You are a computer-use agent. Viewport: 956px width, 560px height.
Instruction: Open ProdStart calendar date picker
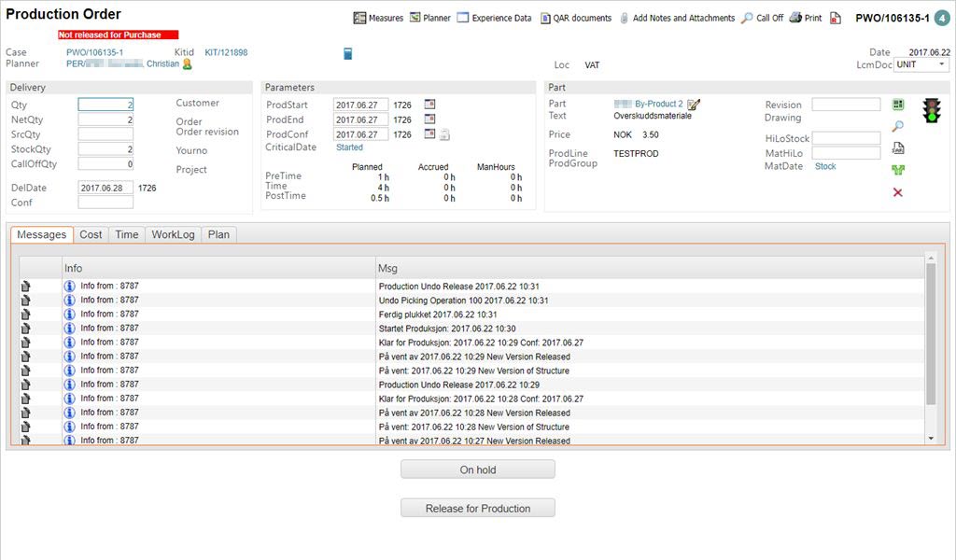[429, 105]
